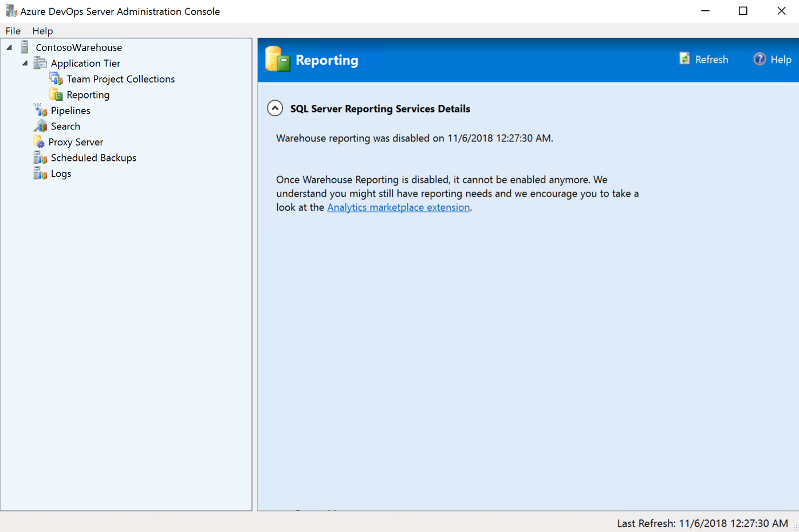Collapse the ContosoWarehouse tree node

9,48
